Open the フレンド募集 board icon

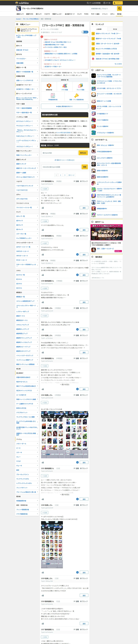click(x=80, y=86)
